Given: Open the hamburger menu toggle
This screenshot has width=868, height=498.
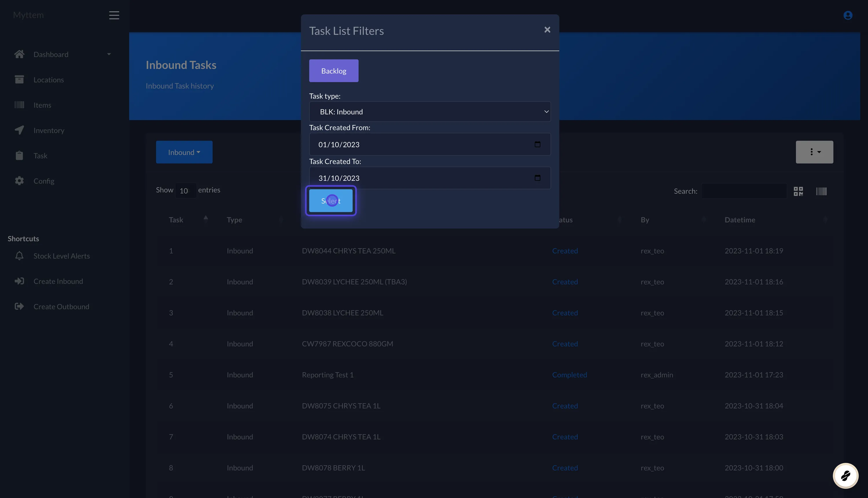Looking at the screenshot, I should tap(114, 15).
